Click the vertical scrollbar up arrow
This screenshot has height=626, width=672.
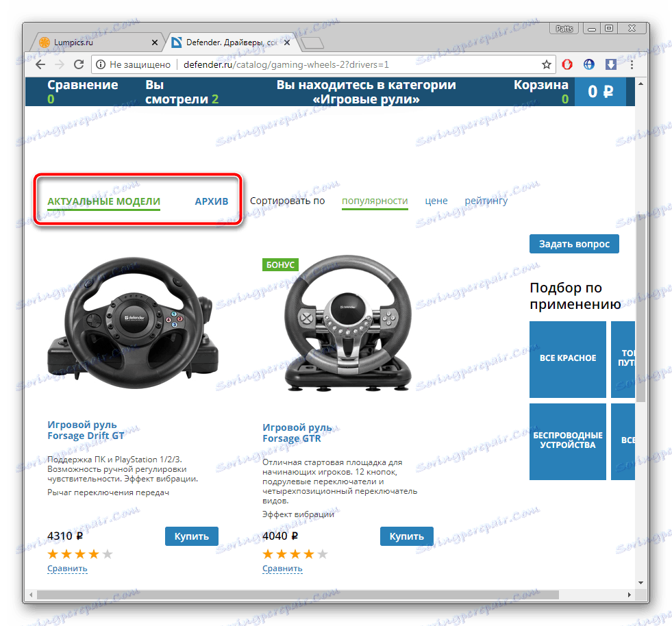point(640,84)
